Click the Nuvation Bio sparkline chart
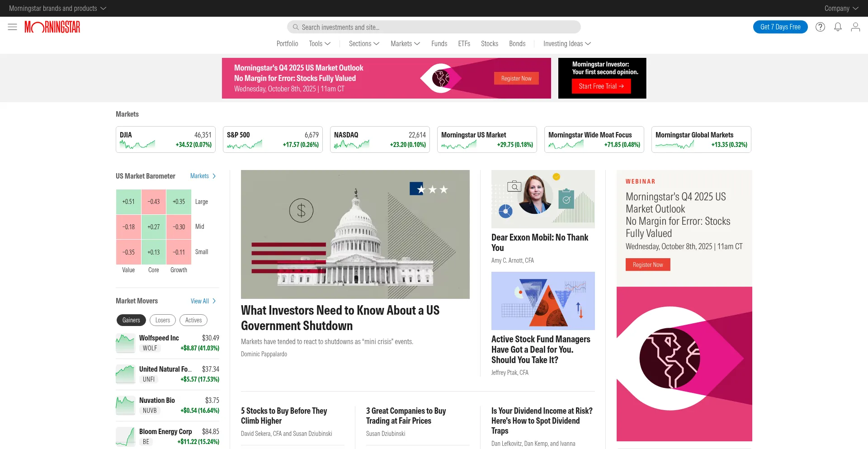Viewport: 868px width, 449px height. (125, 406)
